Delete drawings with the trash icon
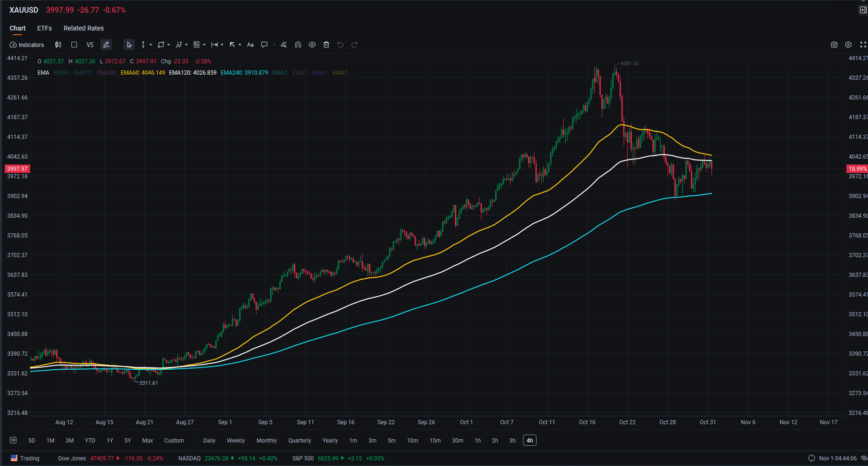The height and width of the screenshot is (466, 868). pos(326,45)
